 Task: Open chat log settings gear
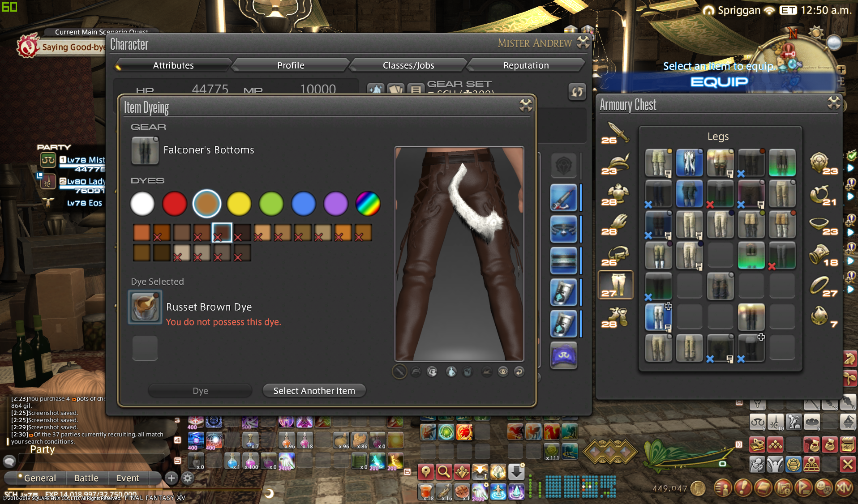tap(188, 478)
